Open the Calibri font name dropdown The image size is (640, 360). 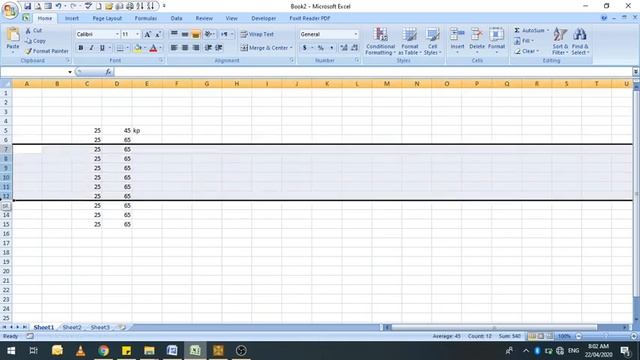117,34
